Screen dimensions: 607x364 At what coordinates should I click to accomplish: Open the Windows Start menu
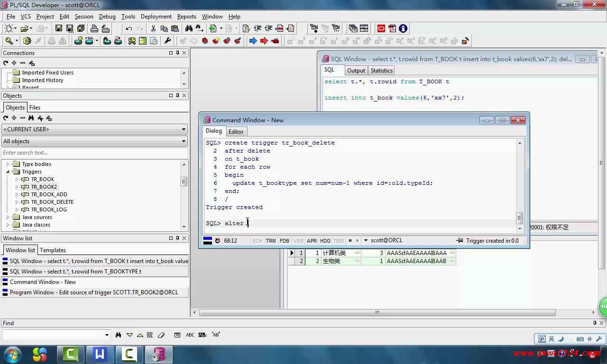click(12, 354)
